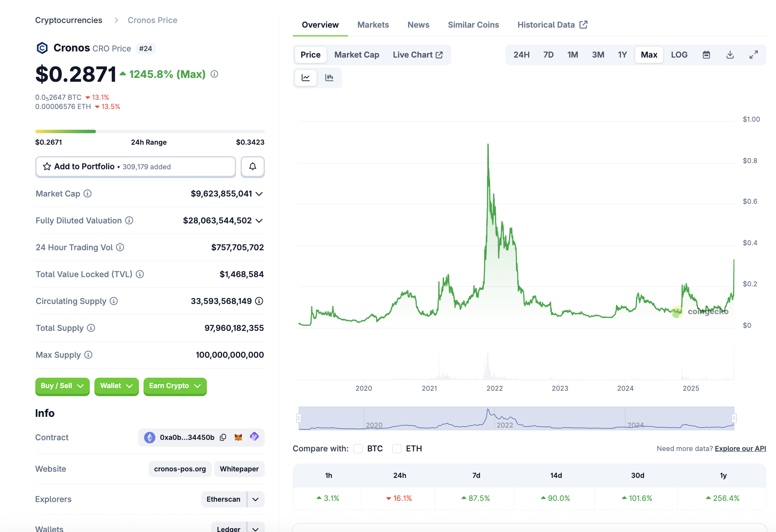
Task: Copy the contract address
Action: pyautogui.click(x=223, y=437)
